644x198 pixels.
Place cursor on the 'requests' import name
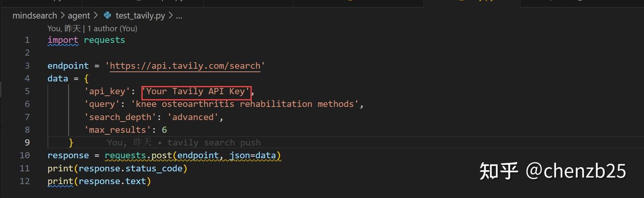coord(104,40)
